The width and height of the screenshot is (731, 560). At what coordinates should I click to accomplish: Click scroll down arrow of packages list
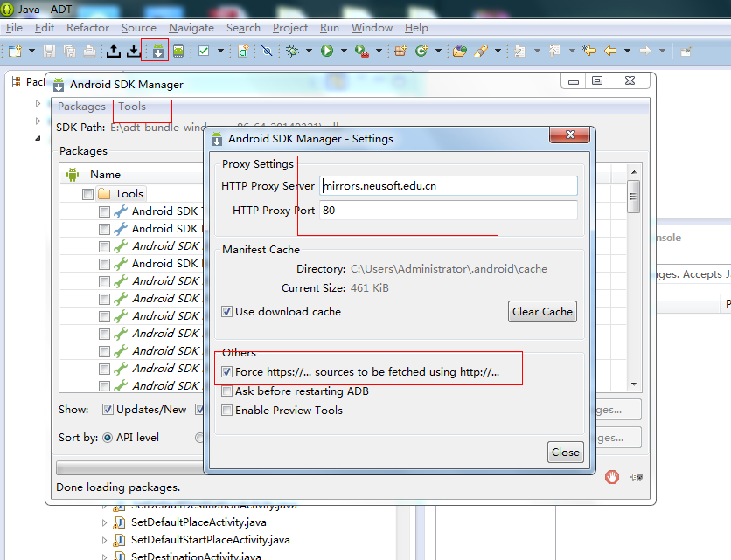pos(634,384)
